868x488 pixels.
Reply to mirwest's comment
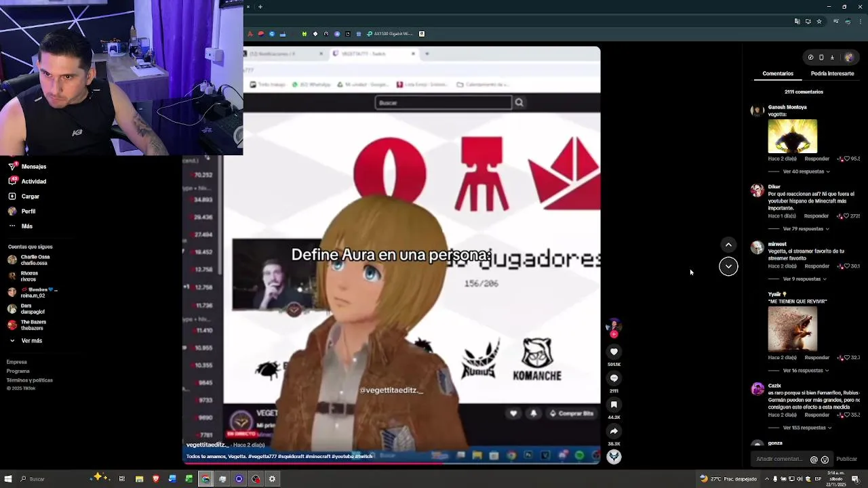(x=816, y=266)
